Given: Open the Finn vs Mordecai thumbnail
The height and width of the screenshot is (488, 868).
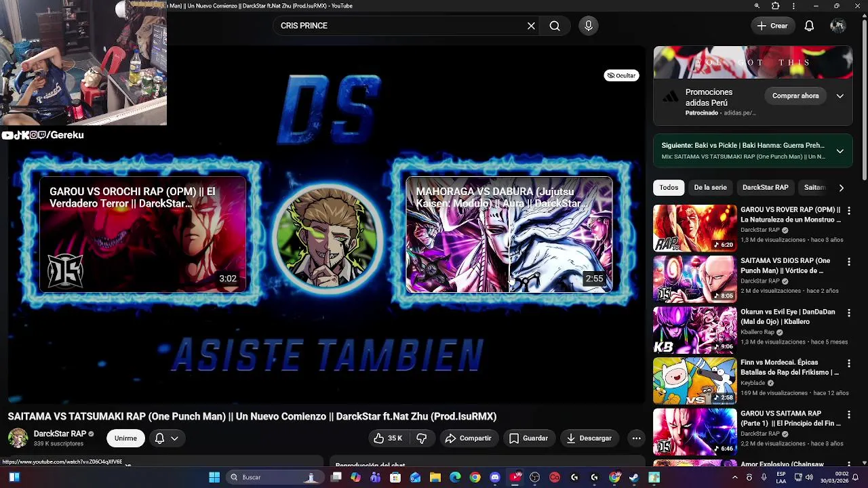Looking at the screenshot, I should [x=694, y=381].
